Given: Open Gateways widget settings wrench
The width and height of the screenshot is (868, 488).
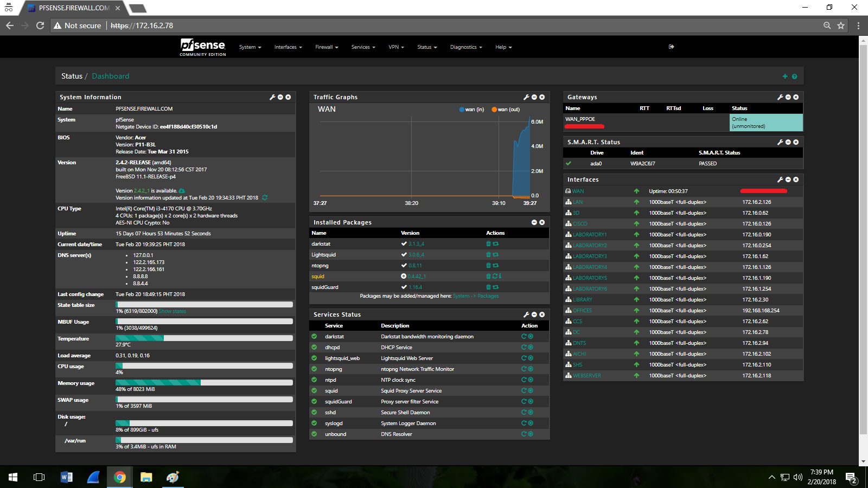Looking at the screenshot, I should click(780, 97).
